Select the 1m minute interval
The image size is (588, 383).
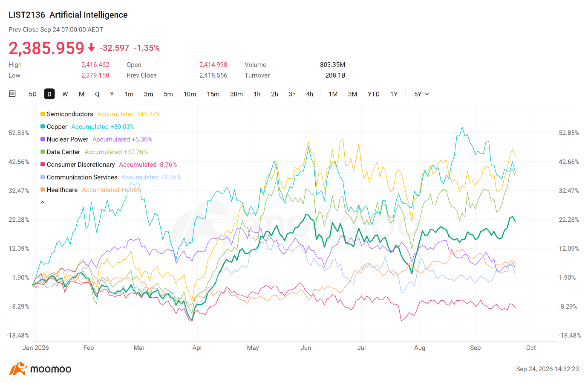tap(129, 94)
